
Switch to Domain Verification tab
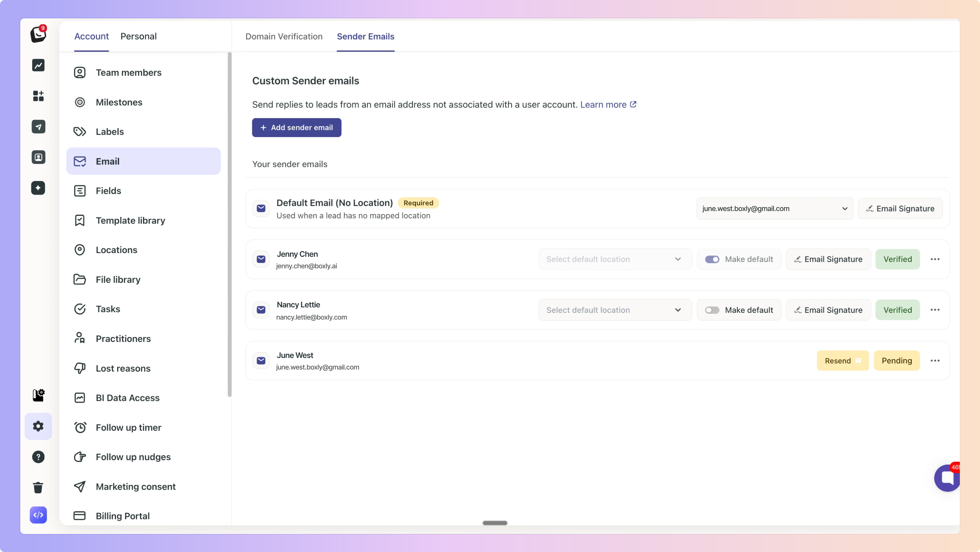coord(284,37)
